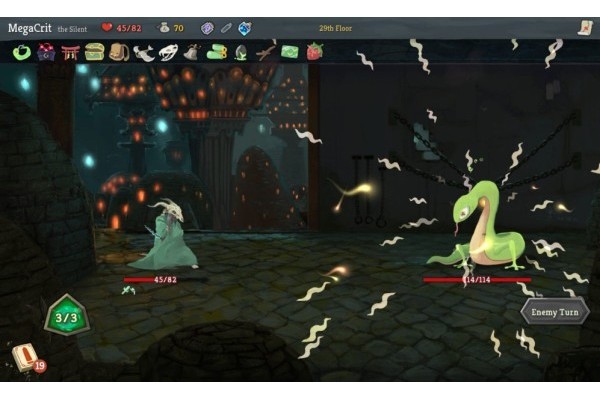The height and width of the screenshot is (400, 600).
Task: Click the tan backpack relic
Action: coord(119,52)
